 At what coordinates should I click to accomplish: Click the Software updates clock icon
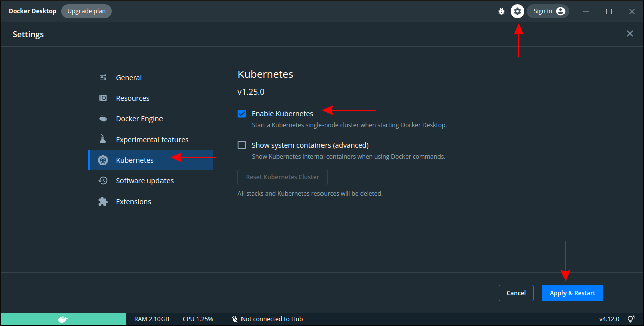point(103,180)
